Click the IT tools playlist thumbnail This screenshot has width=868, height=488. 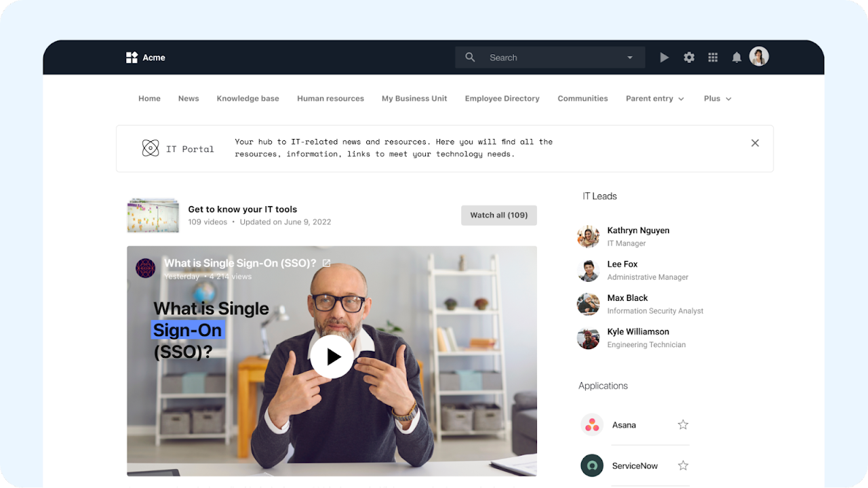[x=153, y=216]
